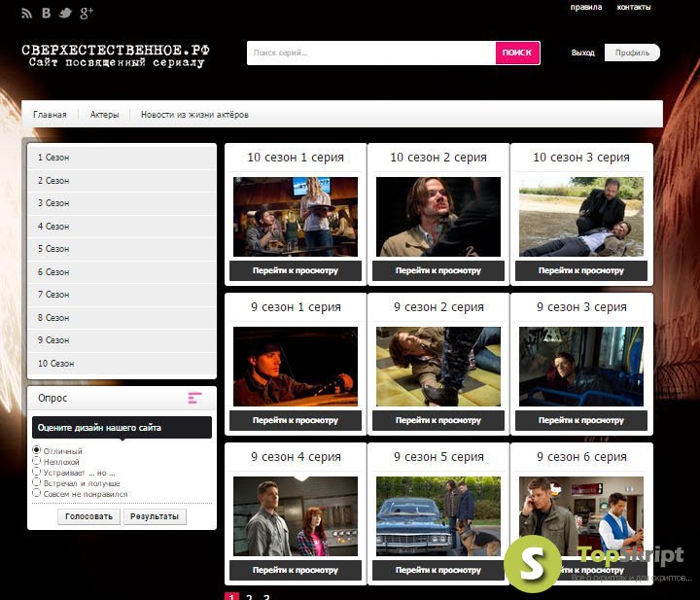Image resolution: width=700 pixels, height=600 pixels.
Task: Open '4 Сезон' in sidebar
Action: [x=122, y=227]
